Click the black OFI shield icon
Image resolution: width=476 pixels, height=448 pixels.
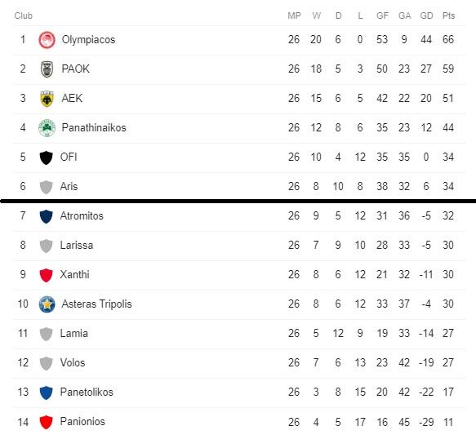click(47, 157)
